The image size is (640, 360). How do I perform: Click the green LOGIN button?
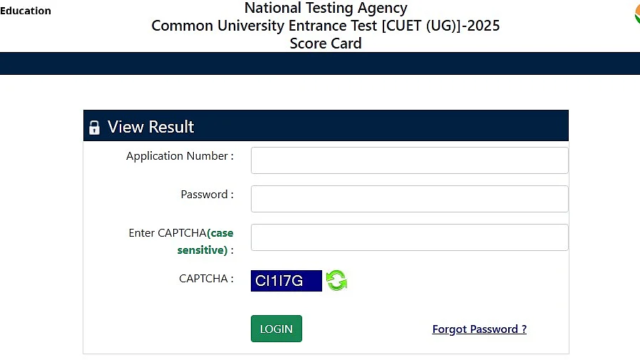tap(276, 329)
